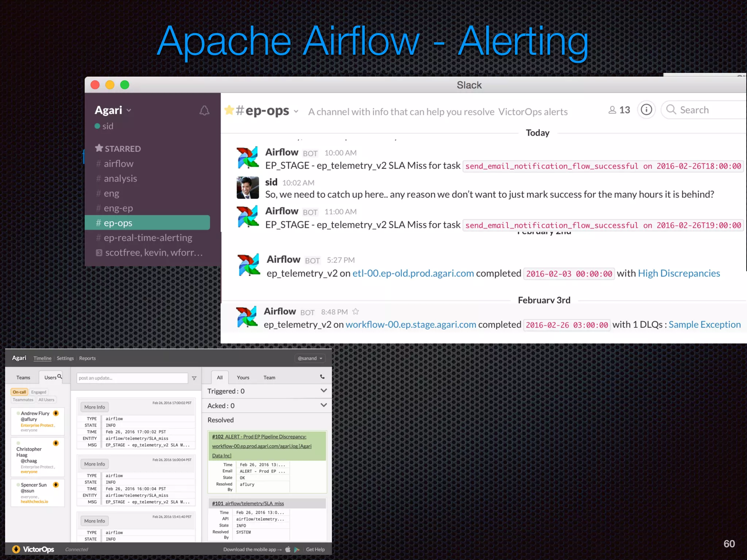Click Airflow bot avatar on 10:00 AM message
This screenshot has height=560, width=747.
[x=248, y=157]
